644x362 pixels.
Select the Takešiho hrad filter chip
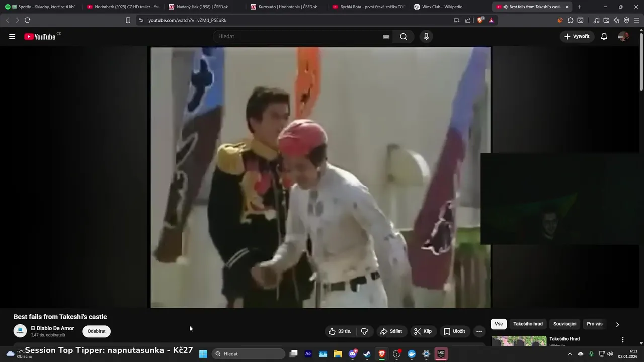pyautogui.click(x=528, y=324)
